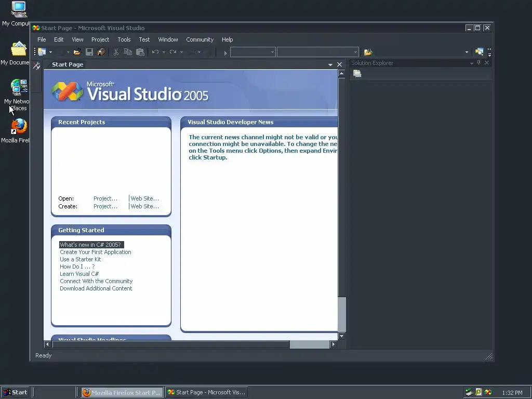Image resolution: width=532 pixels, height=399 pixels.
Task: Open the Solution Explorer window position dropdown
Action: click(x=471, y=63)
